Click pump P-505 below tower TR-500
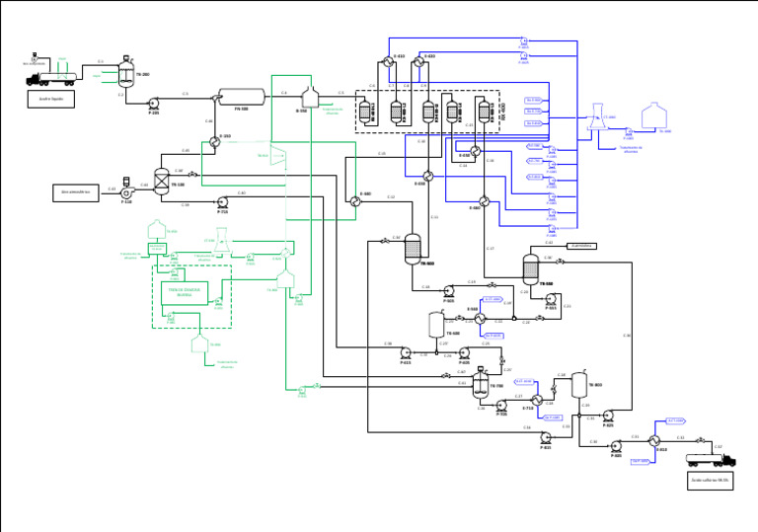This screenshot has width=758, height=532. coord(449,291)
